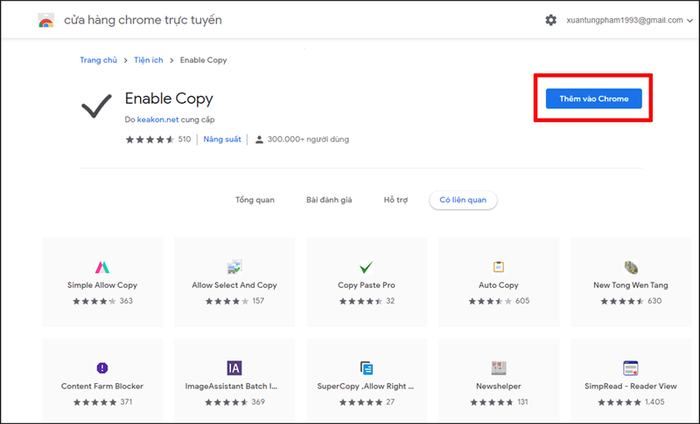This screenshot has height=424, width=700.
Task: Select the Copy Paste Pro green checkmark
Action: (x=366, y=267)
